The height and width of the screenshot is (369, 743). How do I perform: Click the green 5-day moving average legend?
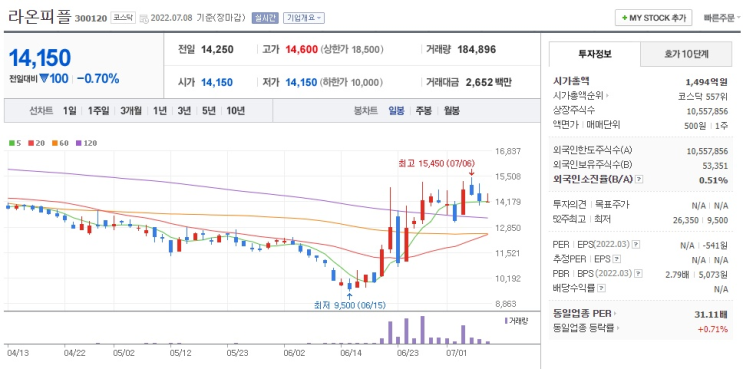click(15, 143)
